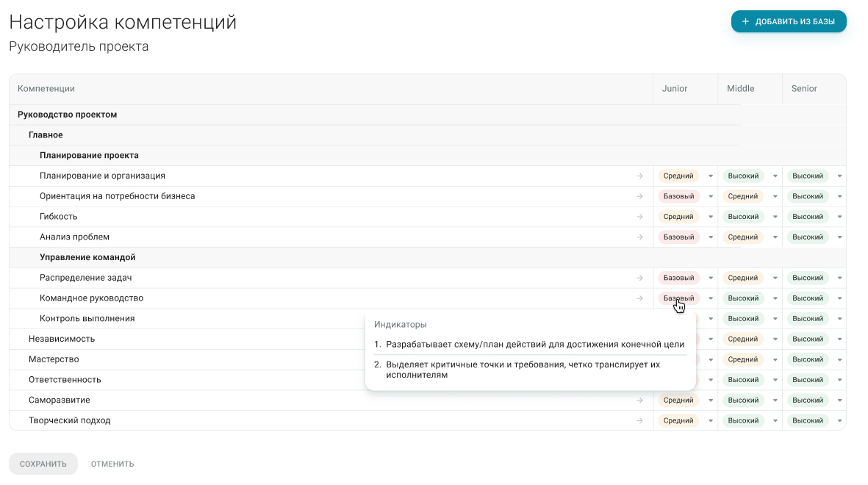Click the Сохранить button
Viewport: 868px width, 485px height.
click(43, 464)
